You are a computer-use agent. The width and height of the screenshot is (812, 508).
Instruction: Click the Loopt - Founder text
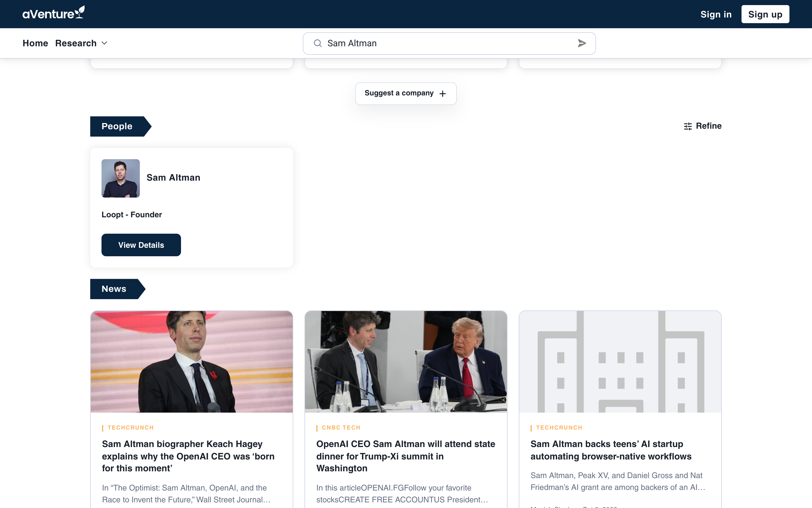click(132, 215)
